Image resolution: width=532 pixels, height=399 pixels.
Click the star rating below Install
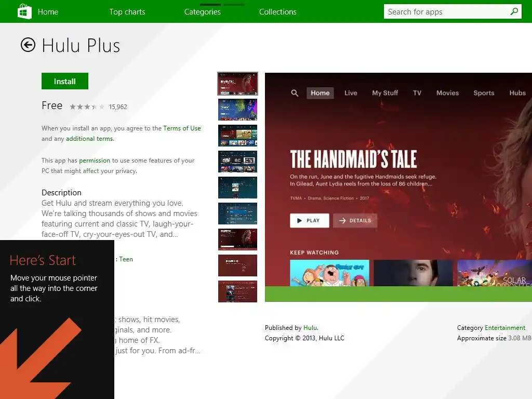(x=87, y=107)
